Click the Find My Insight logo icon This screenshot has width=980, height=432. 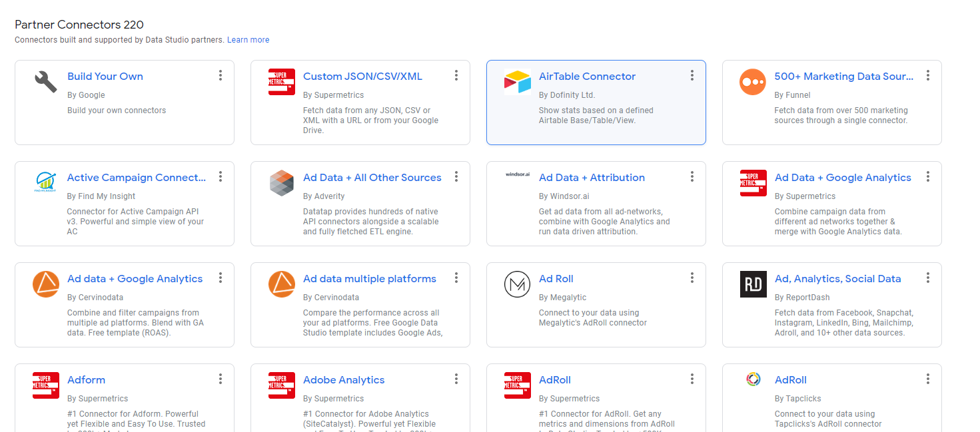tap(46, 182)
